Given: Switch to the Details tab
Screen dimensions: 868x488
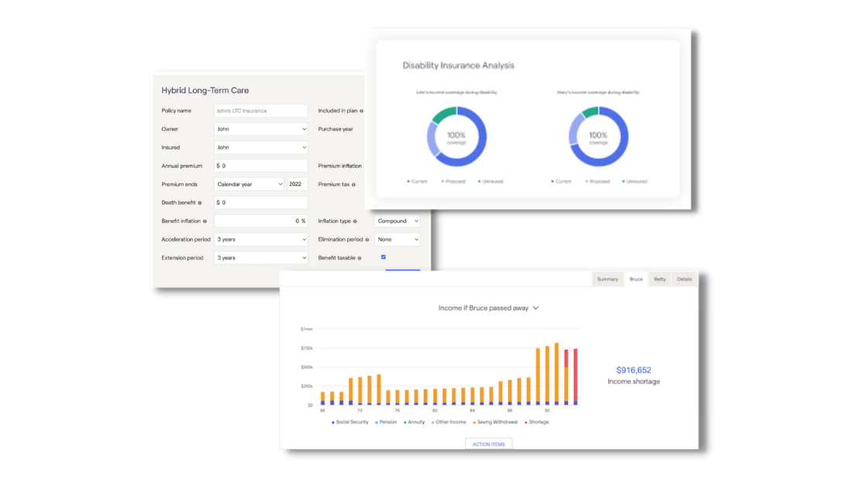Looking at the screenshot, I should pos(684,280).
